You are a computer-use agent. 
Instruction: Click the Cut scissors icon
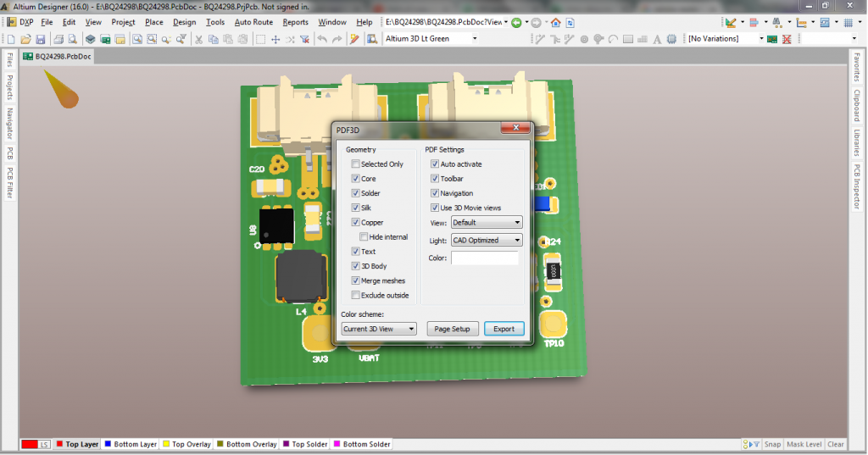tap(198, 39)
